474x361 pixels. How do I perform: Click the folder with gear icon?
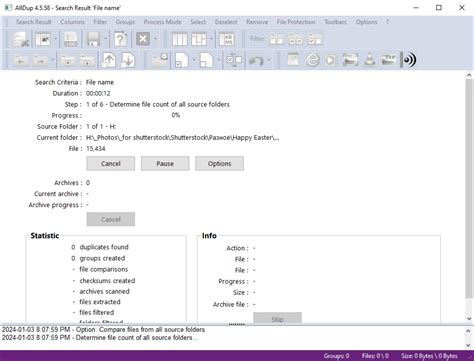[x=160, y=60]
